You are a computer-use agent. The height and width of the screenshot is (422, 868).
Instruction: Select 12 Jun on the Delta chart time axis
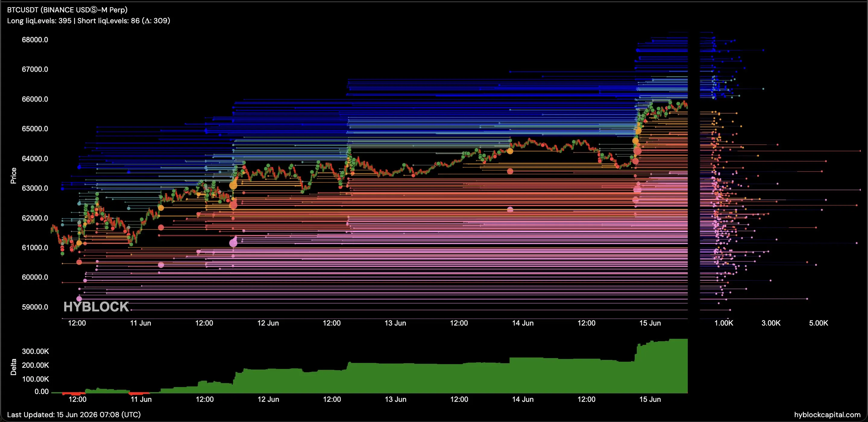[x=269, y=399]
